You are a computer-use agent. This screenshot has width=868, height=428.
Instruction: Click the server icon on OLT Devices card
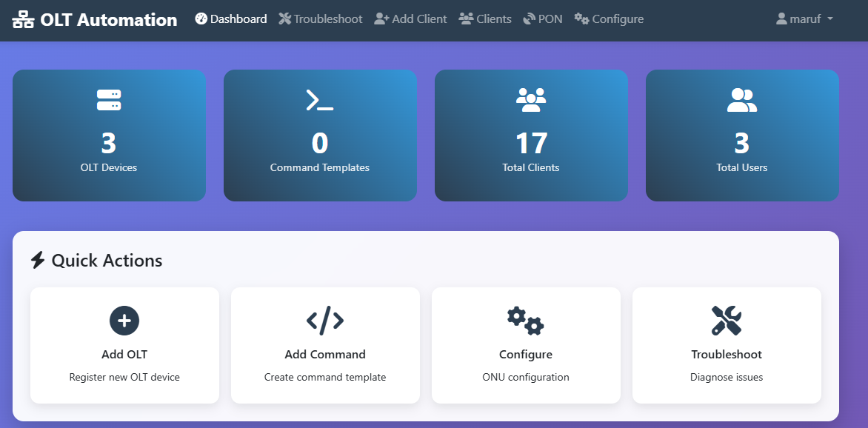108,100
